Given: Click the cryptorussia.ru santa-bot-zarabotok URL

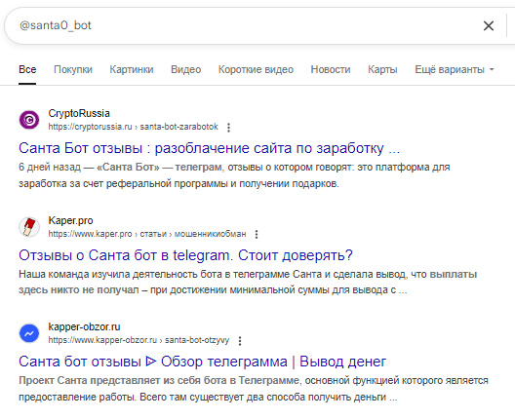Looking at the screenshot, I should [133, 127].
